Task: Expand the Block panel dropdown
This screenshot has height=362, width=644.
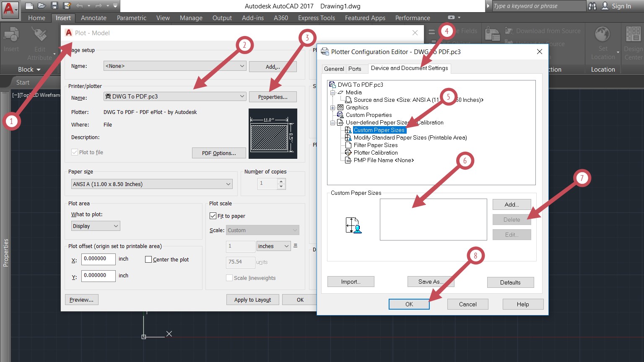Action: (29, 69)
